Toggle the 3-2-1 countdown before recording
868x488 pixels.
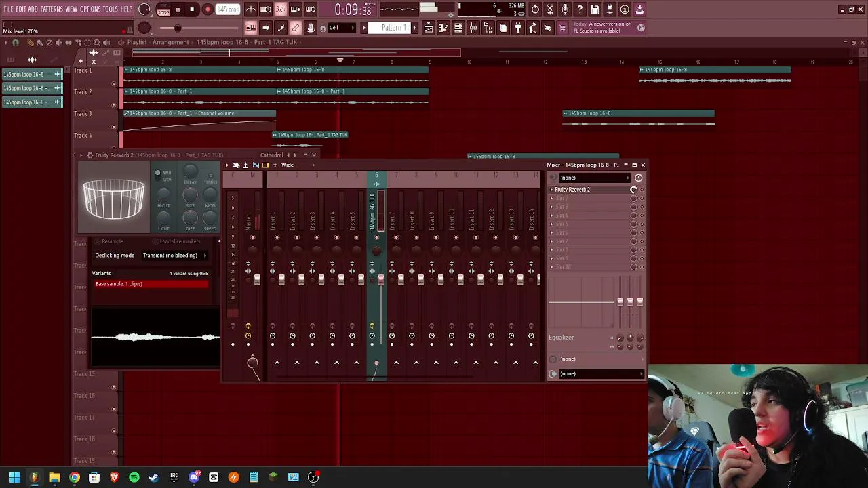pyautogui.click(x=280, y=9)
